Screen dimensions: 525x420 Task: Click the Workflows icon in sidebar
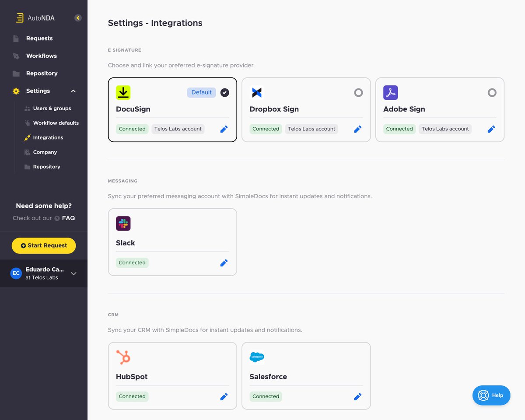(16, 56)
